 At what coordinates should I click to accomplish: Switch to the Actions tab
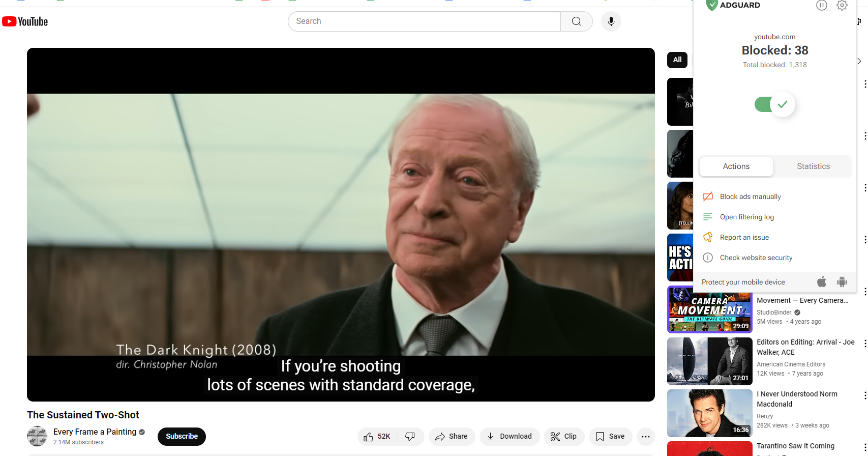pos(736,166)
